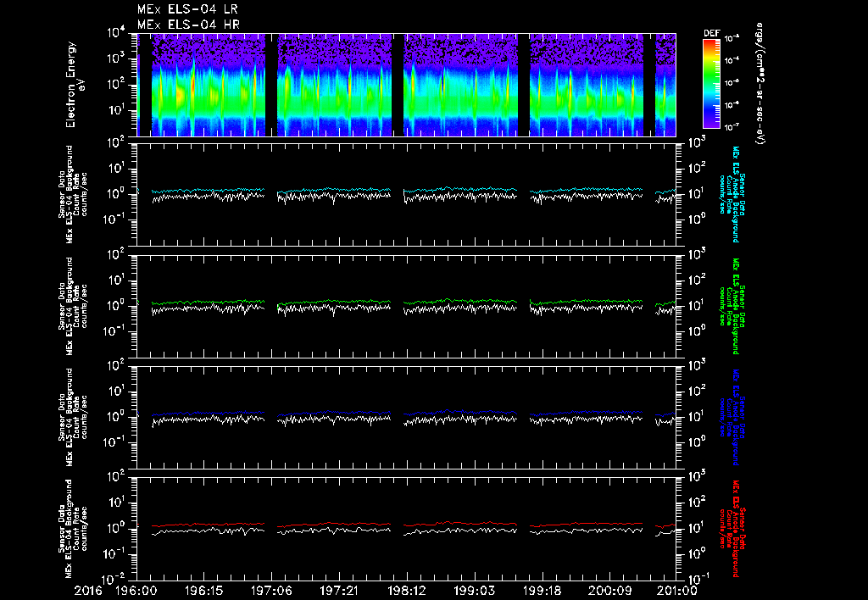Select the 201:00 time axis tick

click(x=676, y=590)
